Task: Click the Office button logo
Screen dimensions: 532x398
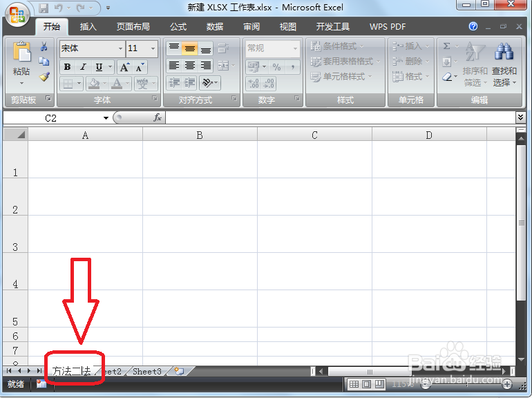Action: 17,15
